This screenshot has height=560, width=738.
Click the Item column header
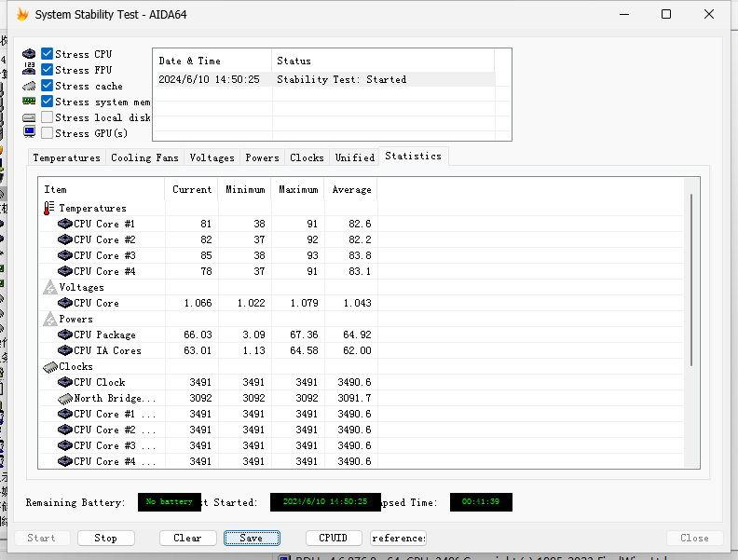pos(102,190)
